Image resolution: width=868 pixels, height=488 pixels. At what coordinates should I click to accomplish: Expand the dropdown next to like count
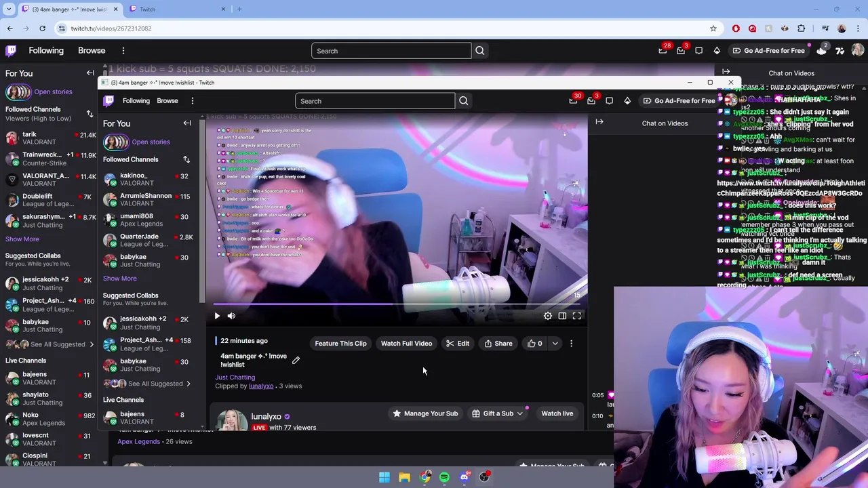click(x=555, y=344)
